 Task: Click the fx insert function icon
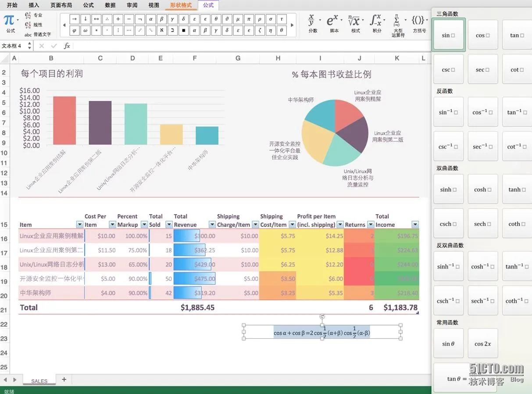(x=67, y=46)
